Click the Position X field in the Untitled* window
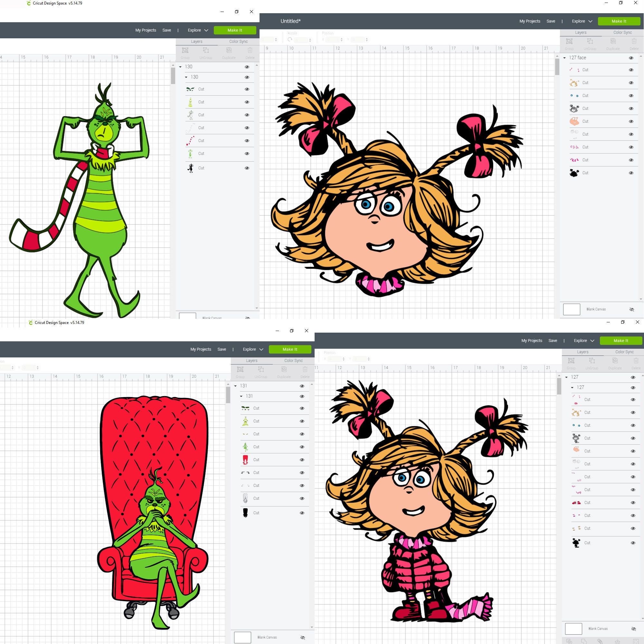Viewport: 644px width, 644px height. (x=334, y=40)
